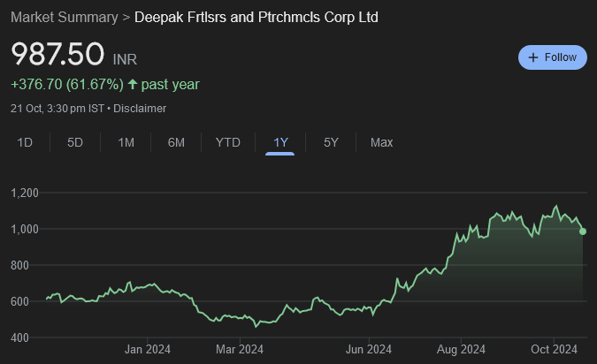Click the 800 y-axis label
Viewport: 597px width, 364px height.
[x=19, y=265]
